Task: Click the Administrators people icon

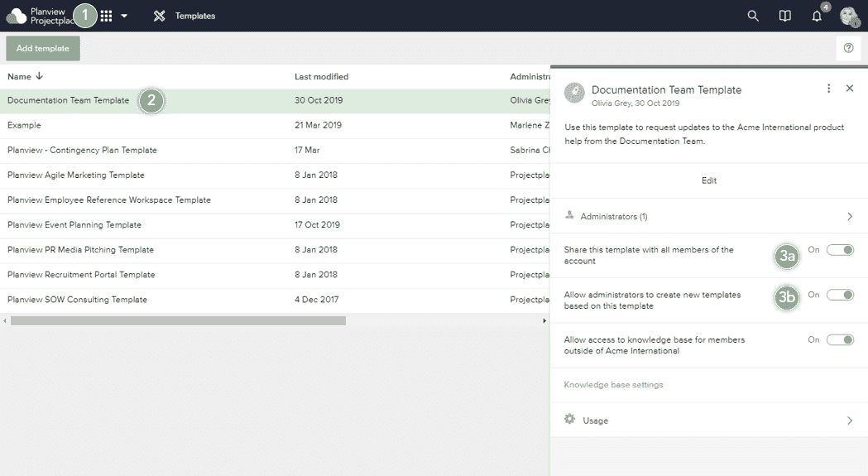Action: pyautogui.click(x=569, y=215)
